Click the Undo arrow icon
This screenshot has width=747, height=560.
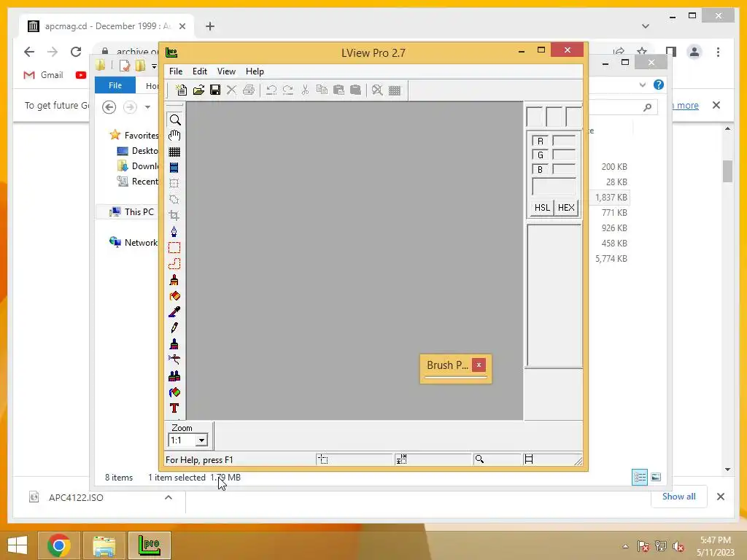[271, 90]
